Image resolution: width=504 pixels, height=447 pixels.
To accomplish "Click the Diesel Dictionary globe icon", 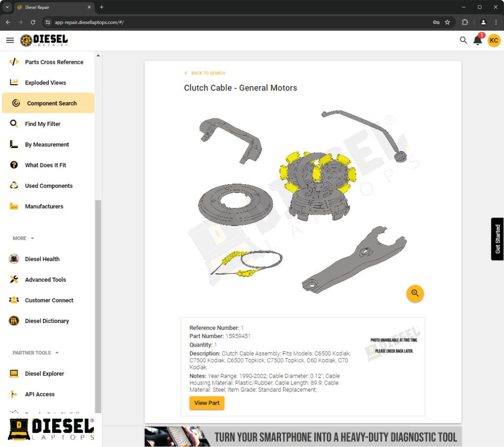I will [x=14, y=321].
